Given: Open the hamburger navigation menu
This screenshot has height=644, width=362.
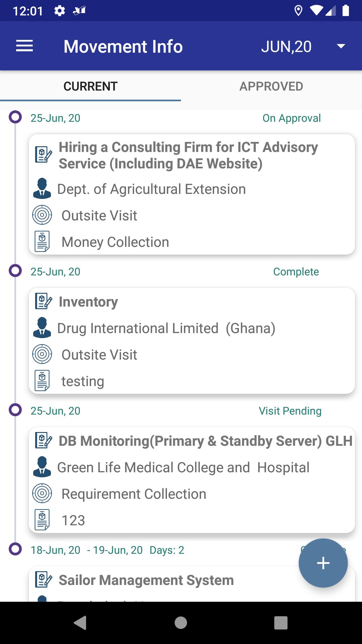Looking at the screenshot, I should [24, 46].
